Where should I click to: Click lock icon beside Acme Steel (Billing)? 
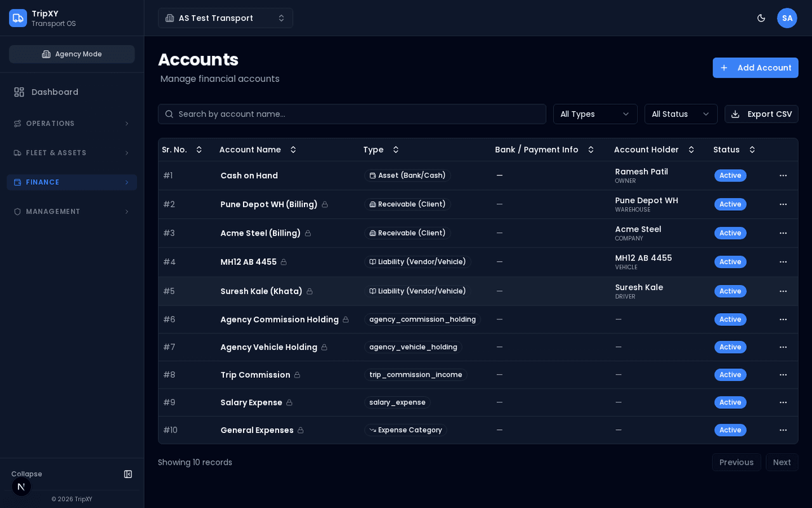click(308, 233)
